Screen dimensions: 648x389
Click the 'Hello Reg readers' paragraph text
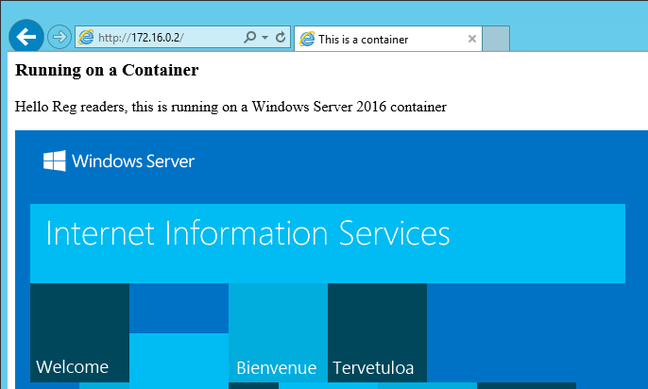pos(231,107)
